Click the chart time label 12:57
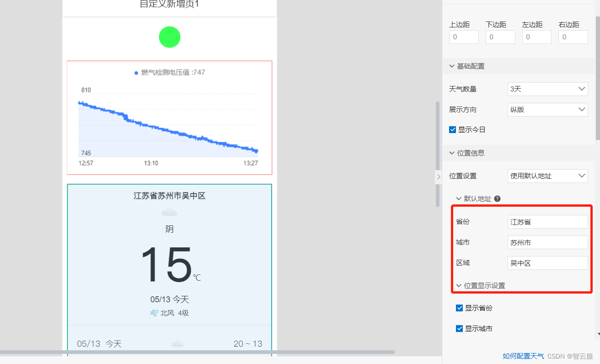The width and height of the screenshot is (600, 364). point(86,163)
